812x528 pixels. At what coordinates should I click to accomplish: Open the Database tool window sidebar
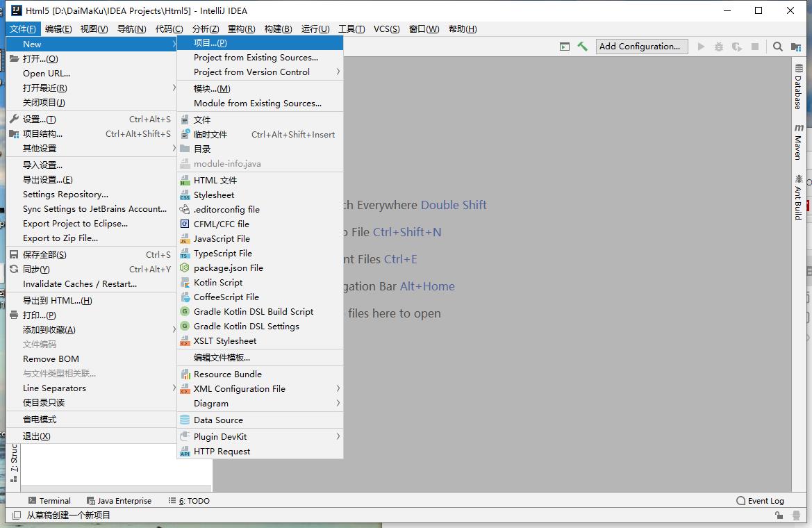(799, 87)
